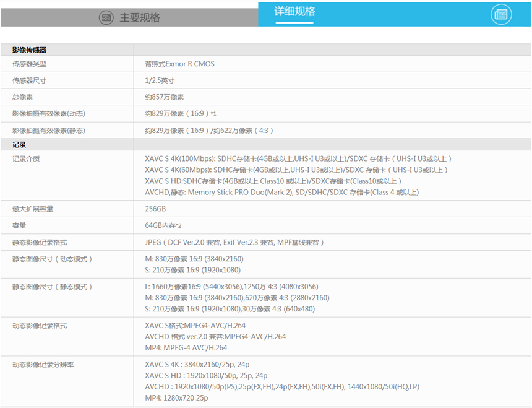The image size is (532, 408).
Task: Click the 记录 section header
Action: pyautogui.click(x=19, y=145)
